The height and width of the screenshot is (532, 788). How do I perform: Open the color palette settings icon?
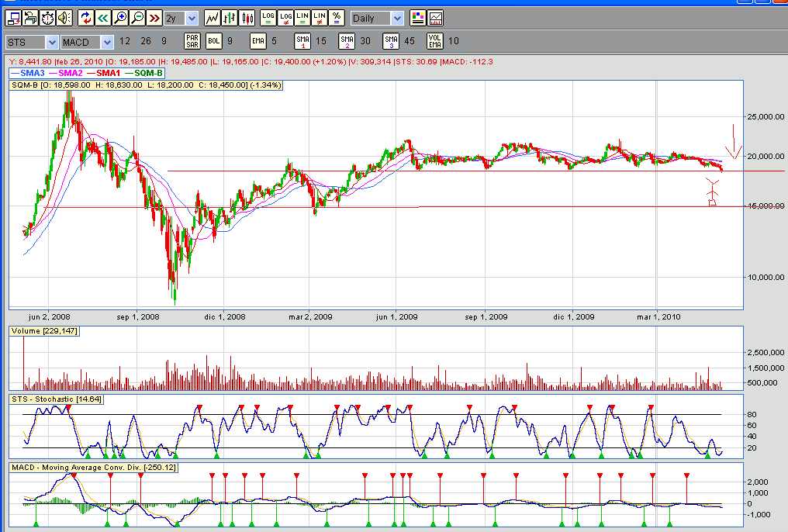(418, 17)
